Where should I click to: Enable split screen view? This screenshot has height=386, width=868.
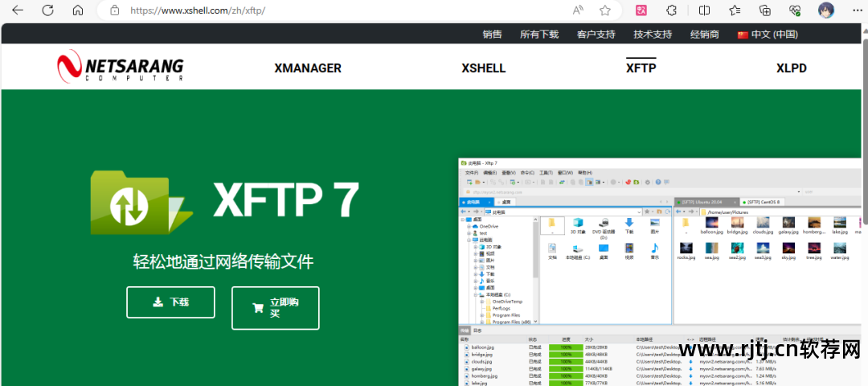coord(705,10)
